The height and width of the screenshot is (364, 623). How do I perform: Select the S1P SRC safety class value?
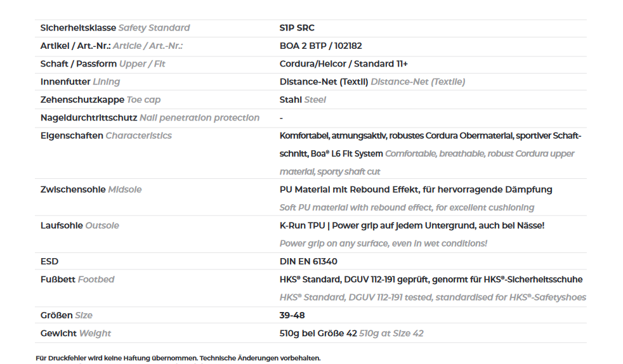click(x=297, y=28)
